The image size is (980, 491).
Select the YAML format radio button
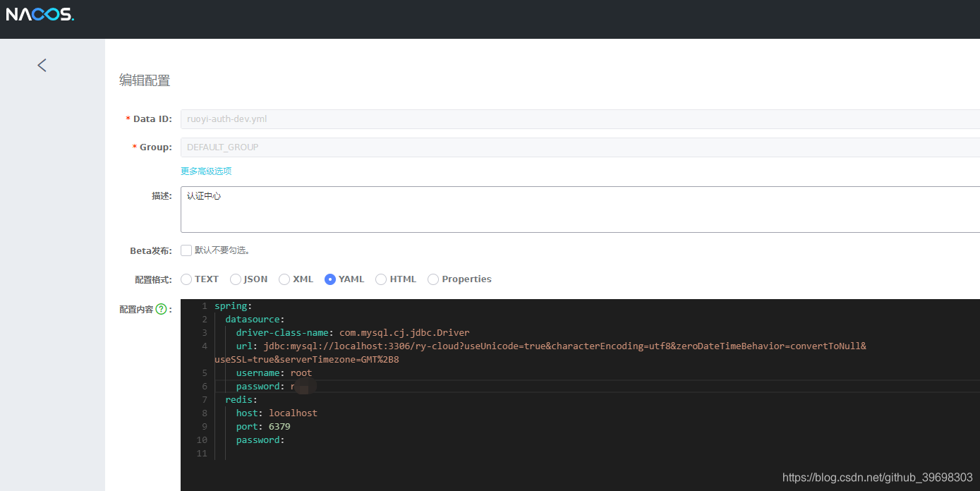point(329,279)
